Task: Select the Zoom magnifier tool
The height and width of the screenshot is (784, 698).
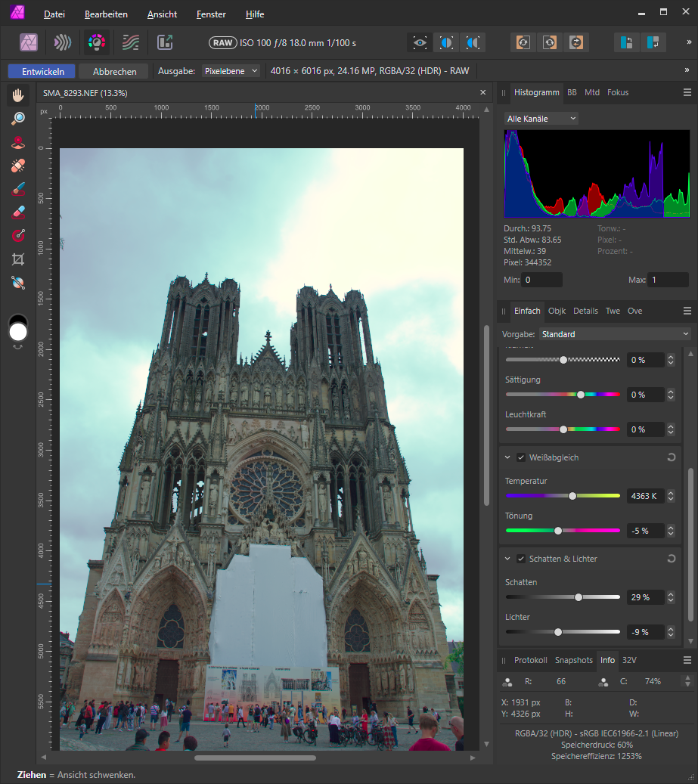Action: click(18, 119)
